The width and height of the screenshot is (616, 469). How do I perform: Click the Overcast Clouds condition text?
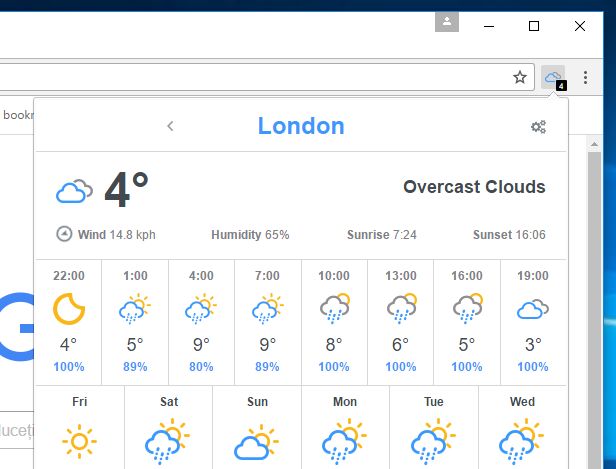pos(474,187)
